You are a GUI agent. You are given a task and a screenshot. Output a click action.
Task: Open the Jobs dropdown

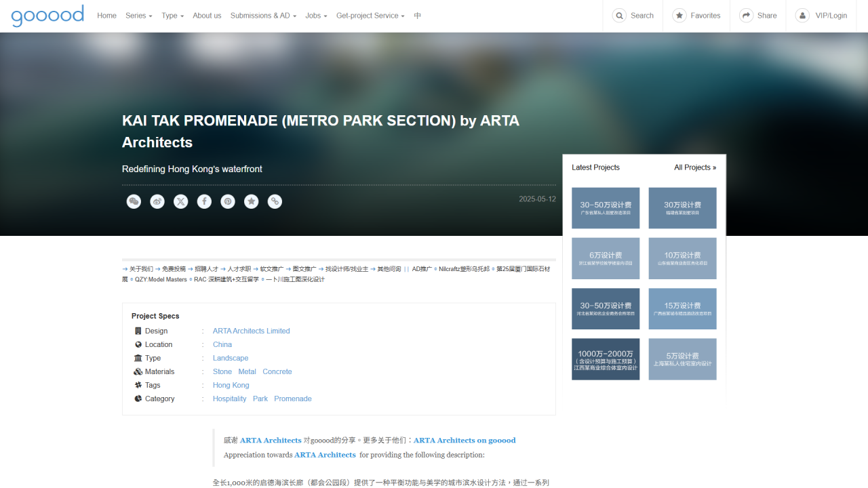[316, 16]
